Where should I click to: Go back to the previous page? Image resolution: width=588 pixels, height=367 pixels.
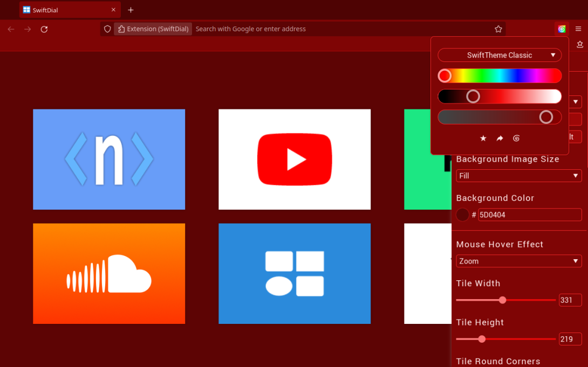(11, 29)
